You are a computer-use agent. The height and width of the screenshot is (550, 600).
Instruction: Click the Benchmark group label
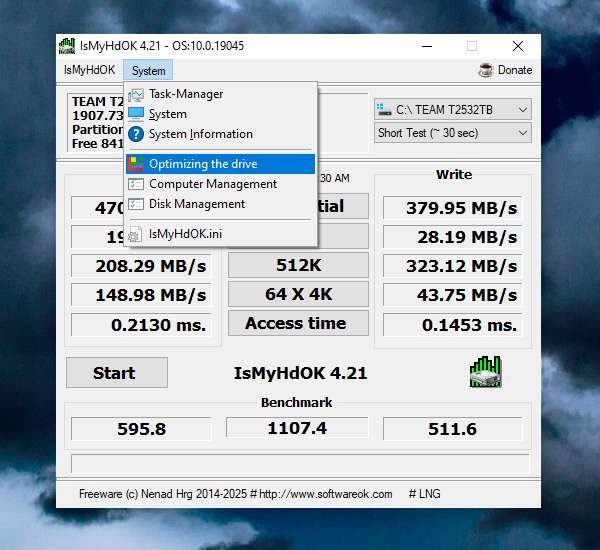pyautogui.click(x=297, y=402)
